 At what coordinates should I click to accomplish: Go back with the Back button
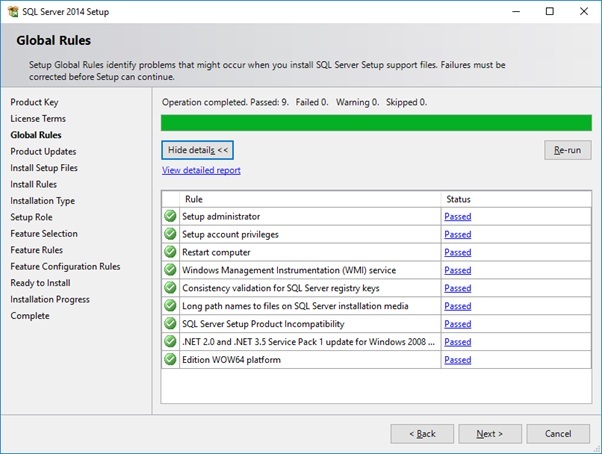[422, 434]
